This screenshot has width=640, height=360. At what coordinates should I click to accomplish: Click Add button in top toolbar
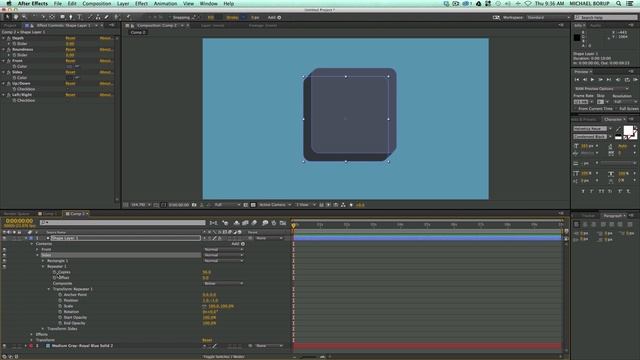click(274, 18)
